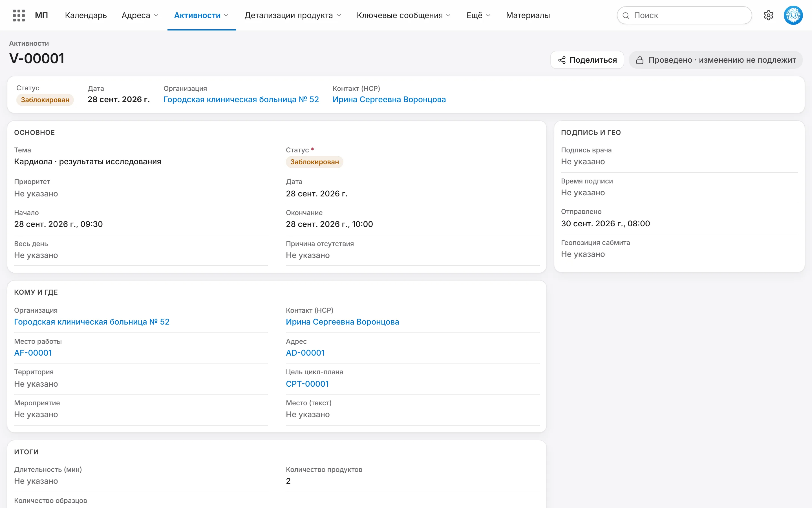Expand the Адреса dropdown chevron
The height and width of the screenshot is (508, 812).
156,16
